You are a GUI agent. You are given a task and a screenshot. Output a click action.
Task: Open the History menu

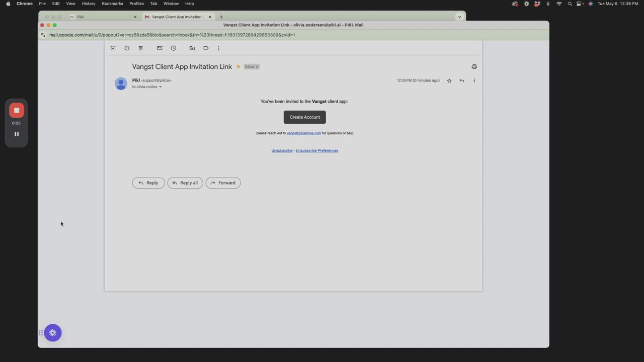coord(89,4)
